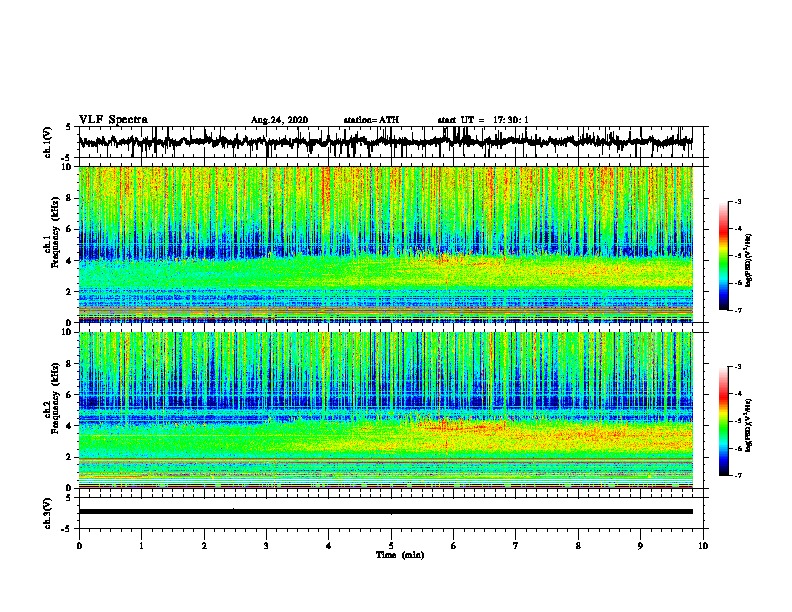
Task: Click the "ch.3(V)" axis label
Action: 48,514
